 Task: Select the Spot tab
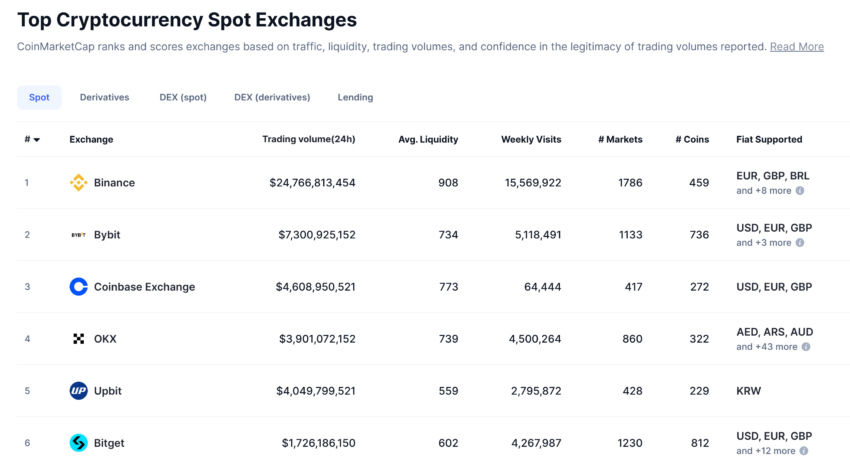(x=39, y=98)
